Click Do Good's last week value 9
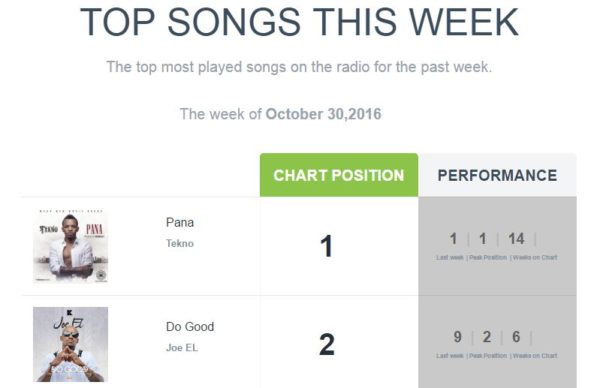 click(x=457, y=337)
